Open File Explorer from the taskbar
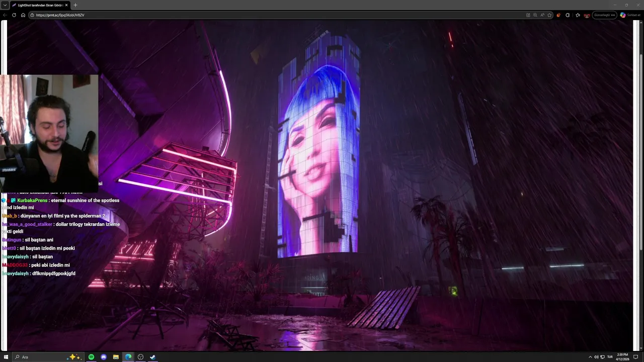Image resolution: width=644 pixels, height=362 pixels. 116,357
